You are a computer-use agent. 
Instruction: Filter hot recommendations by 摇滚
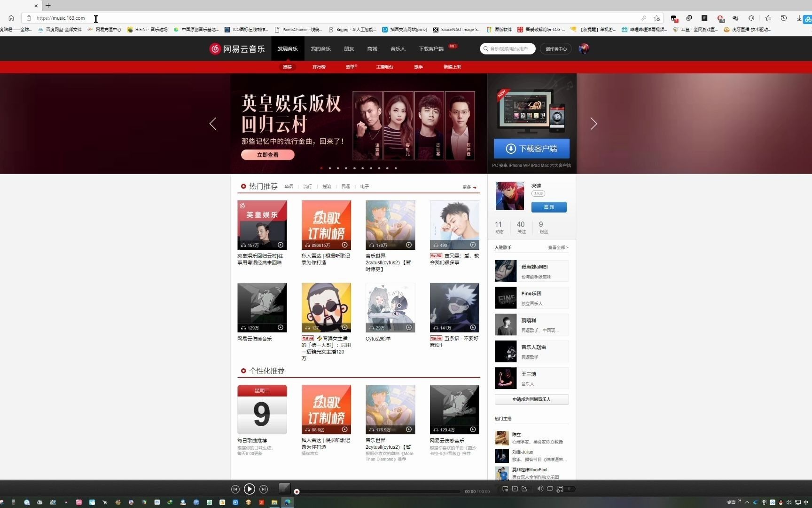point(327,187)
